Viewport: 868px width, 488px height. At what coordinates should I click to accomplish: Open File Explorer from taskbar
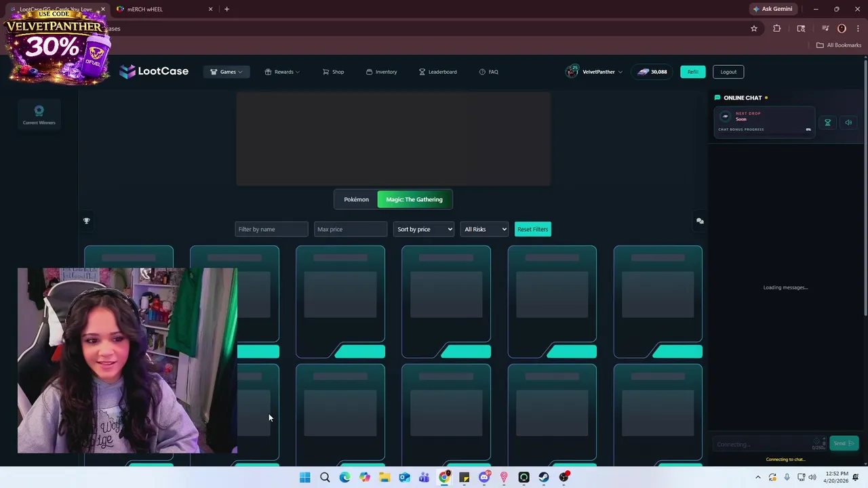click(x=384, y=477)
